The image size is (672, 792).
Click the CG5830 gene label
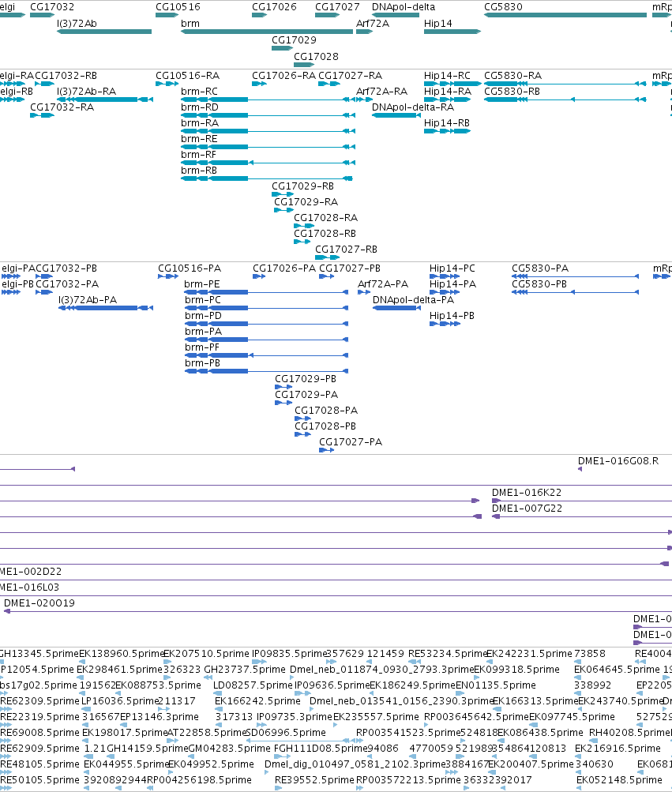(x=503, y=7)
